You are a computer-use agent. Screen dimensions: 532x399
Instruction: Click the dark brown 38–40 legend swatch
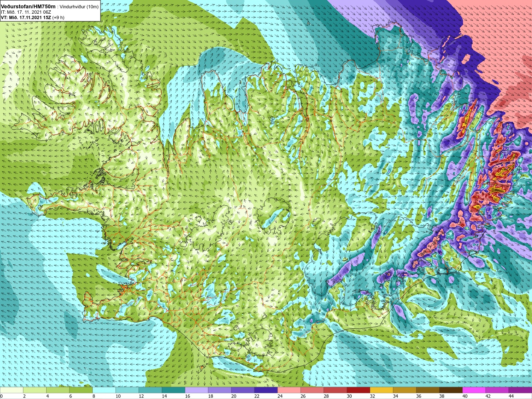click(x=451, y=390)
